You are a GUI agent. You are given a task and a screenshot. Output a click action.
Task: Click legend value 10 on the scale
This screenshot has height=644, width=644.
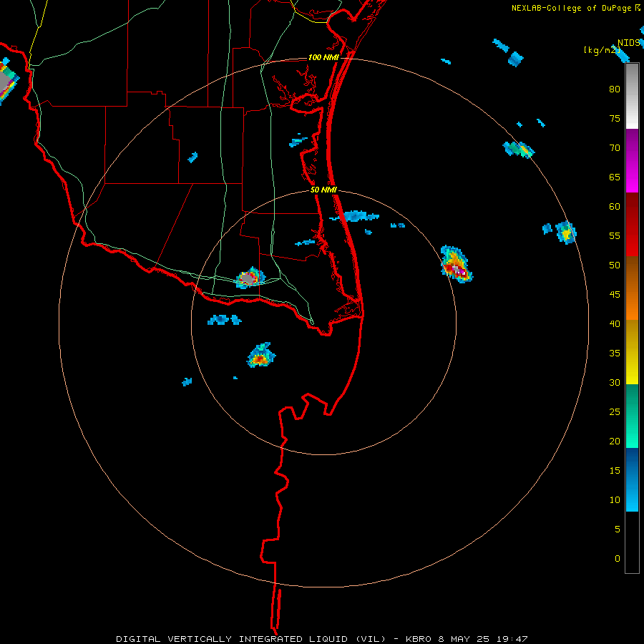pos(615,500)
